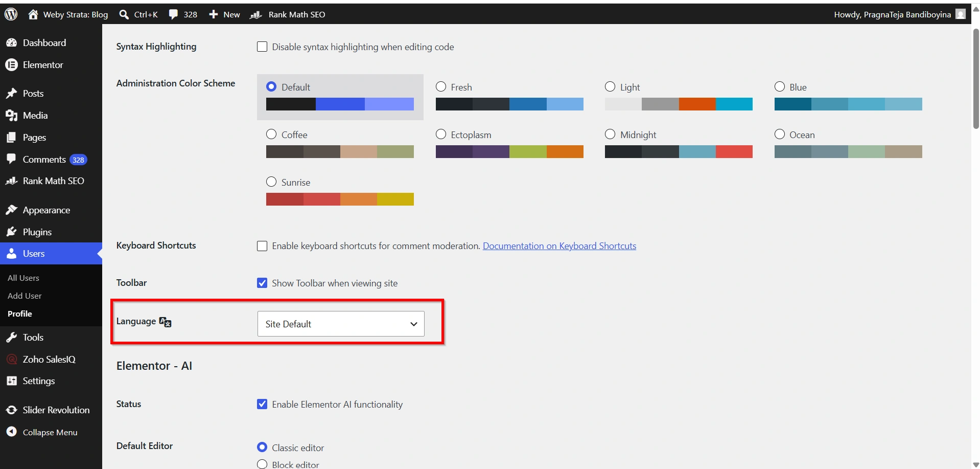Click the Appearance brush icon
This screenshot has height=469, width=980.
[x=12, y=210]
